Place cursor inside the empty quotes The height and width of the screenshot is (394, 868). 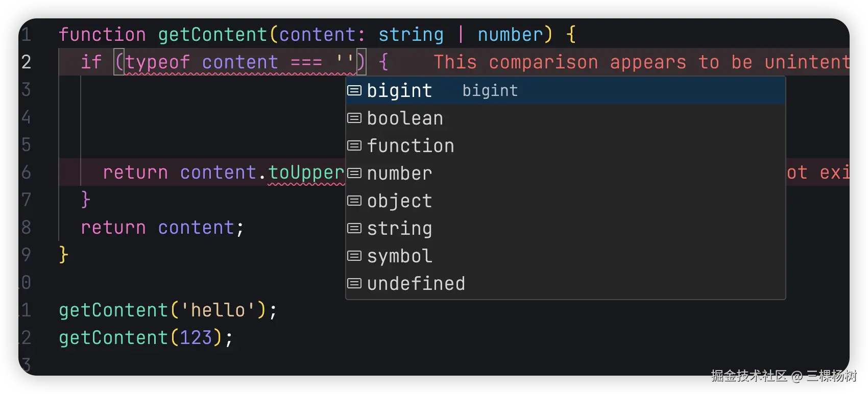pos(345,62)
